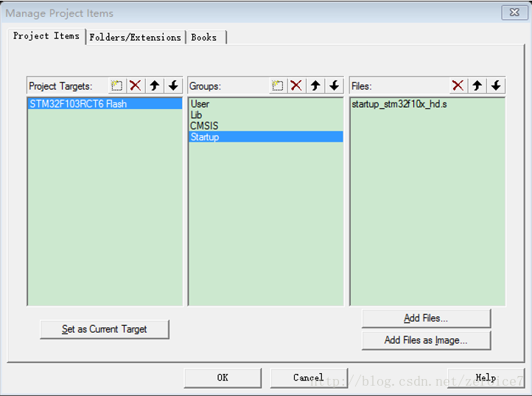Image resolution: width=532 pixels, height=396 pixels.
Task: Move selected group up
Action: [x=315, y=86]
